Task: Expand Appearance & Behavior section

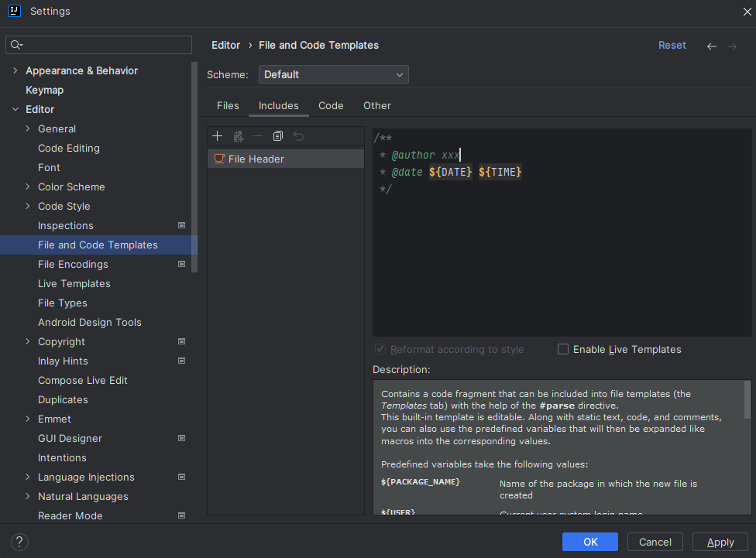Action: [x=15, y=70]
